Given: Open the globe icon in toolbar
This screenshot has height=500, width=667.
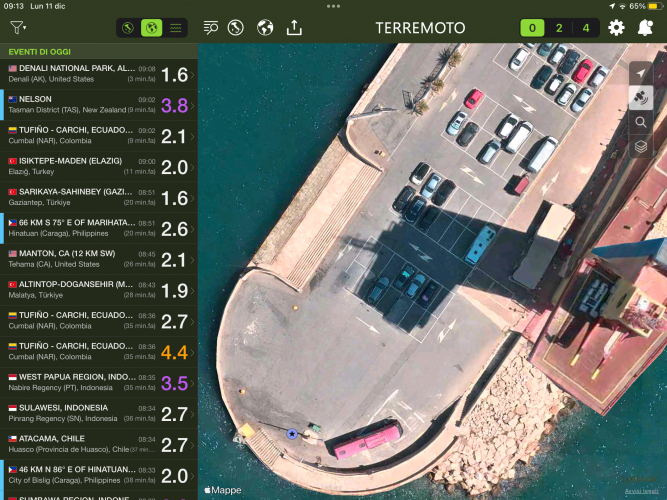Looking at the screenshot, I should 265,28.
